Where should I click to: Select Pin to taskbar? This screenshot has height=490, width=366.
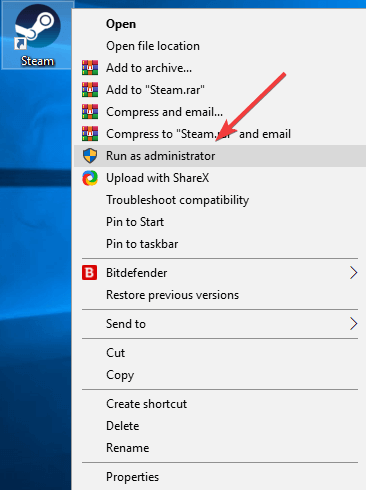pos(220,244)
